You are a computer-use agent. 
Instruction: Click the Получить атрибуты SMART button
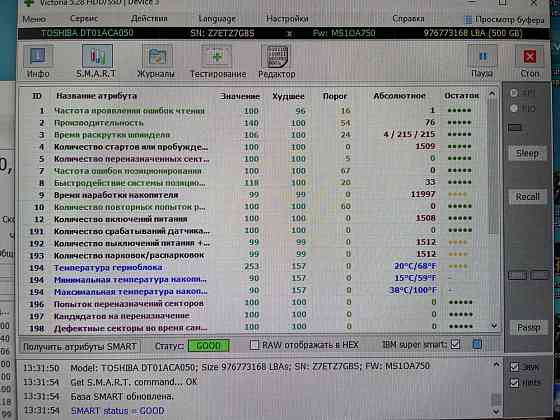[x=80, y=346]
